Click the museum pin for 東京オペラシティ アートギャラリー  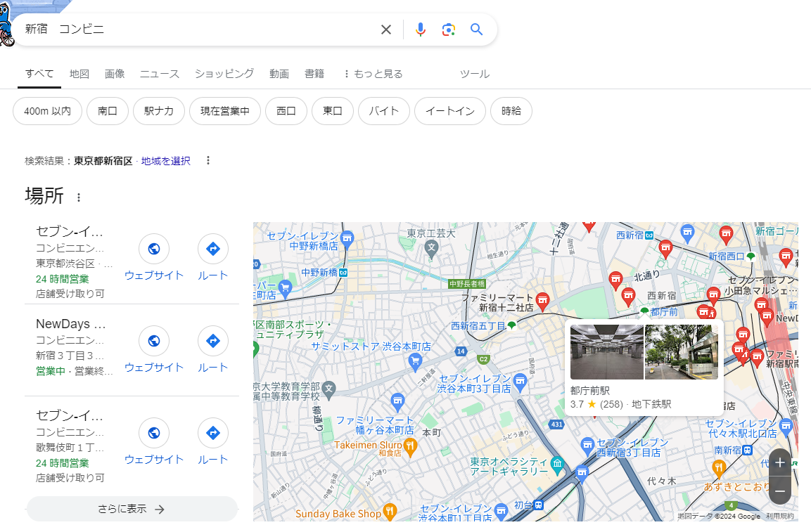tap(557, 464)
